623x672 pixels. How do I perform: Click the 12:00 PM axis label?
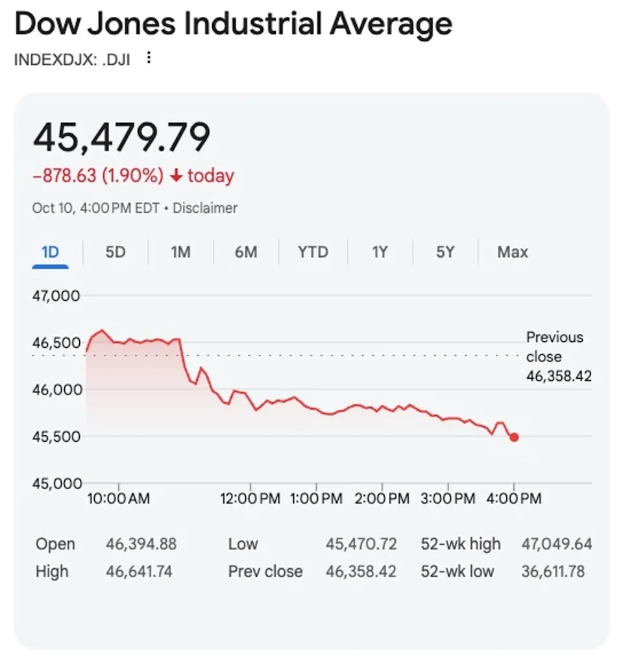tap(250, 499)
